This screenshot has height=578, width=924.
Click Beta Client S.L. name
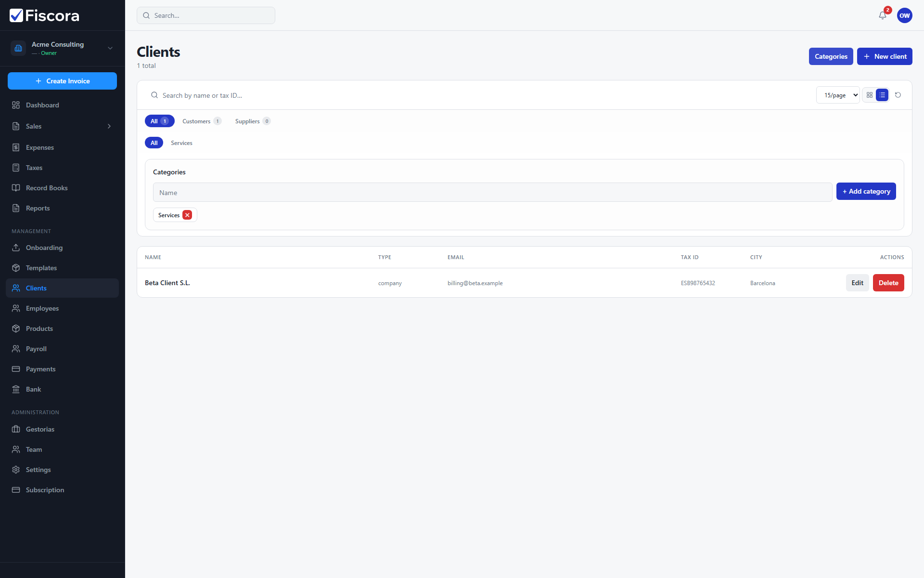tap(167, 283)
